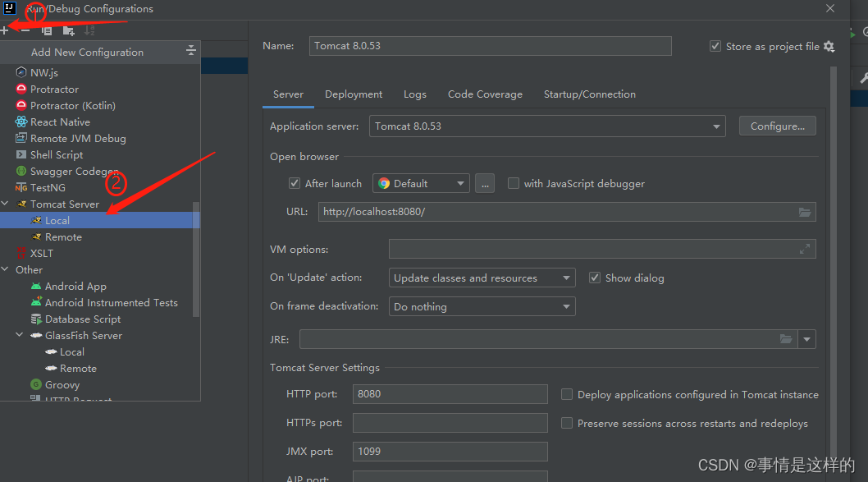Open settings gear next to Store as project file

[x=829, y=47]
